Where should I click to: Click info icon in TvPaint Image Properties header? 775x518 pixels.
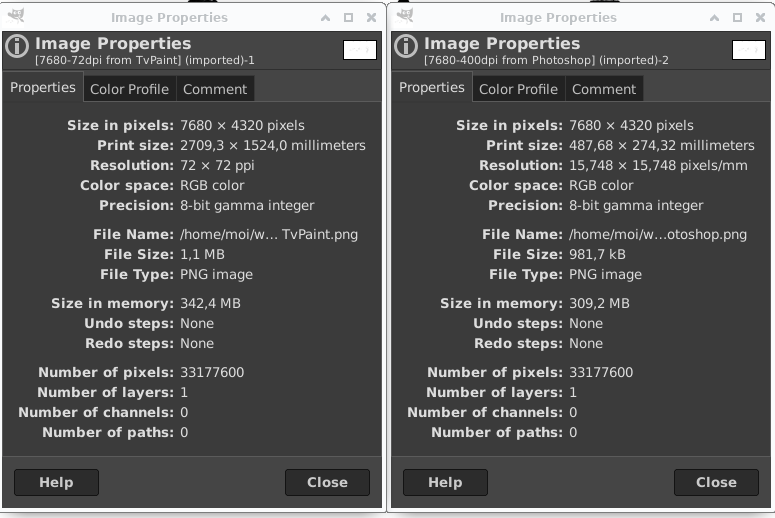(17, 46)
